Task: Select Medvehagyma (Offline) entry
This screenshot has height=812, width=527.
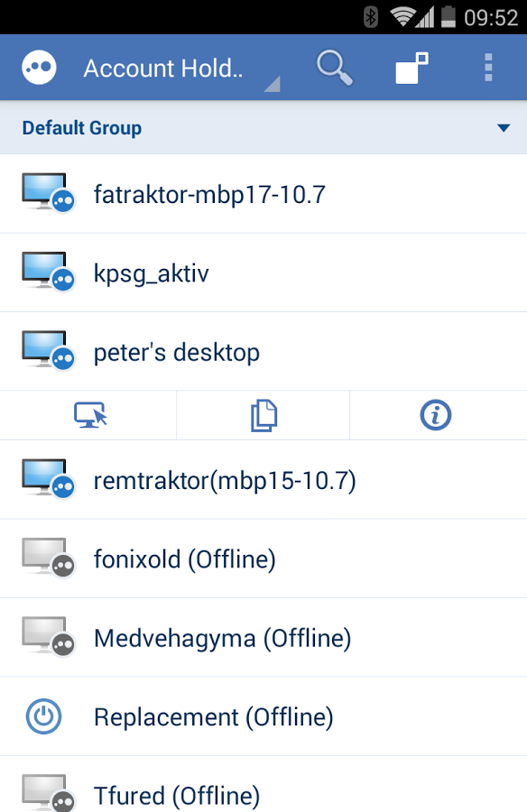Action: point(263,638)
